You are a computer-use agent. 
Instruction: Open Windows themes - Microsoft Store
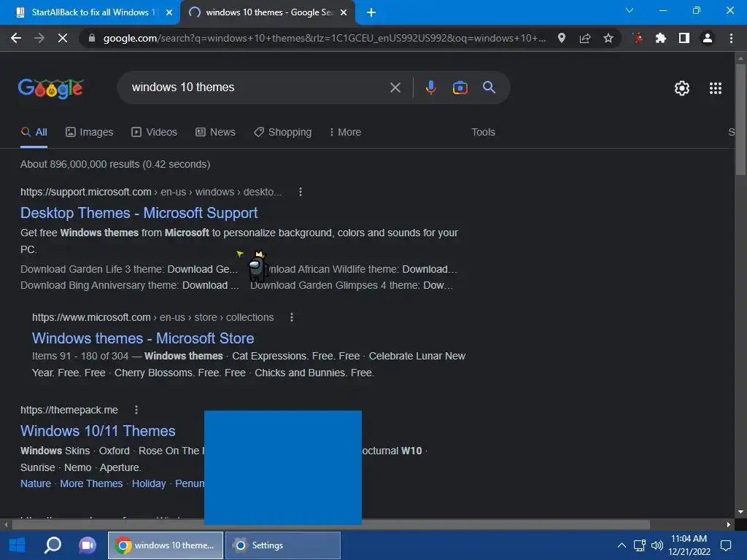coord(143,338)
